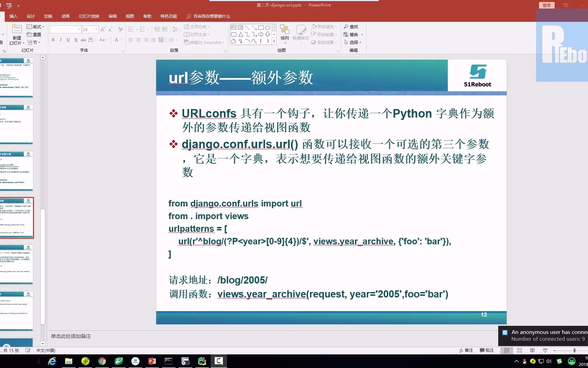Open Comments (批注) pane from status bar

tap(487, 350)
